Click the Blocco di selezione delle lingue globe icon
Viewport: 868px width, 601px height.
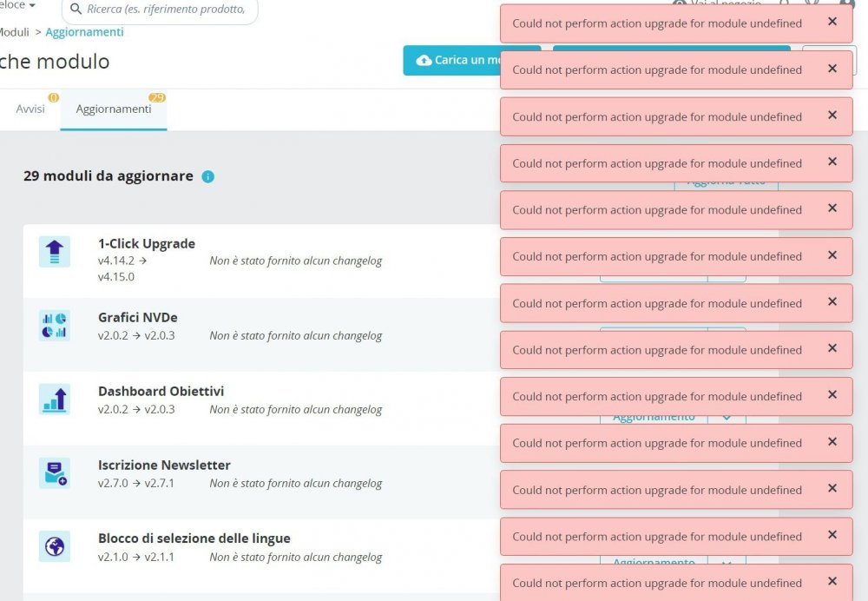(54, 546)
